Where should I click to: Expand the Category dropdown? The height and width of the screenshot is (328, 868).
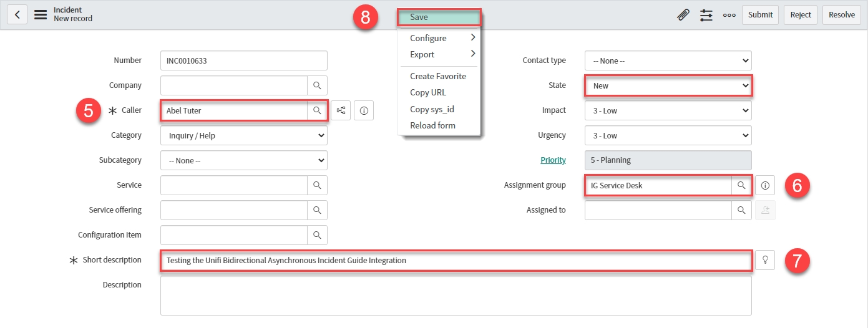243,135
